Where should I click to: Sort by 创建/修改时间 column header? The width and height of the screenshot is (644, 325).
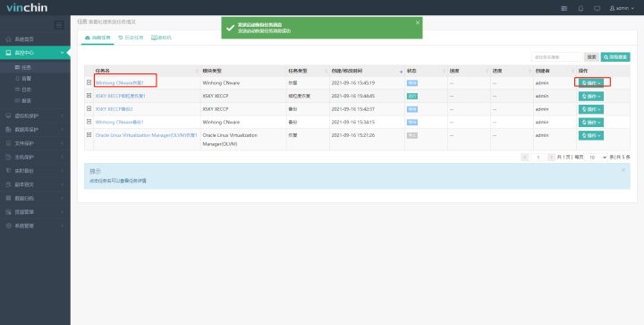tap(368, 71)
